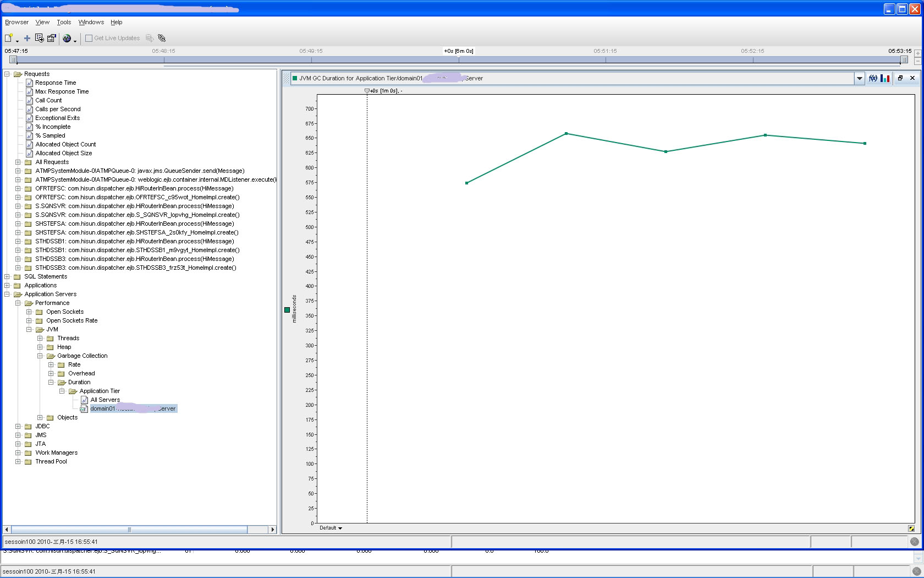Expand the All Requests folder

tap(18, 162)
